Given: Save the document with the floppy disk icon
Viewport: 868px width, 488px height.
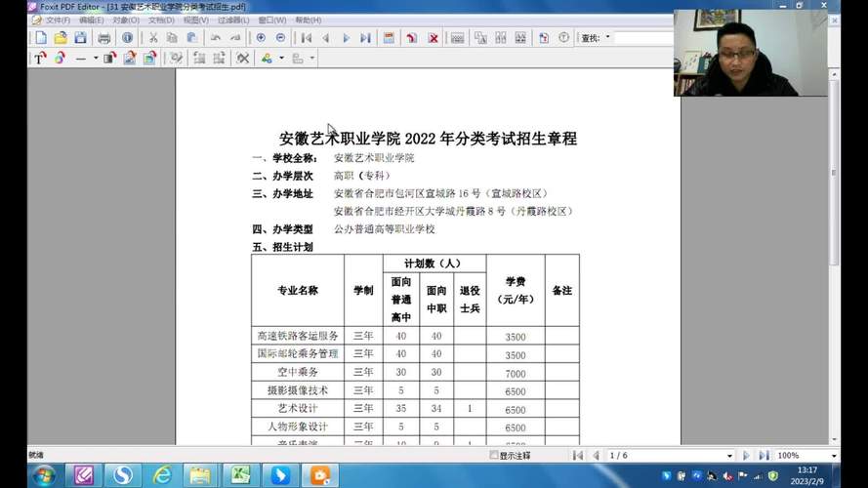Looking at the screenshot, I should 80,38.
